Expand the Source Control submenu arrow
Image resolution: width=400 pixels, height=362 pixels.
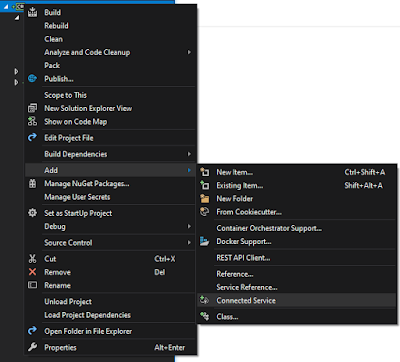[x=189, y=243]
